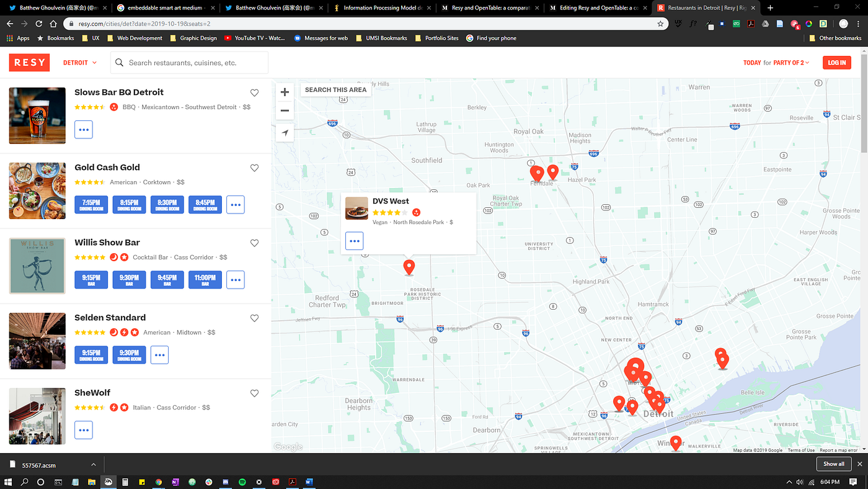Favorite Willis Show Bar with heart

[254, 243]
